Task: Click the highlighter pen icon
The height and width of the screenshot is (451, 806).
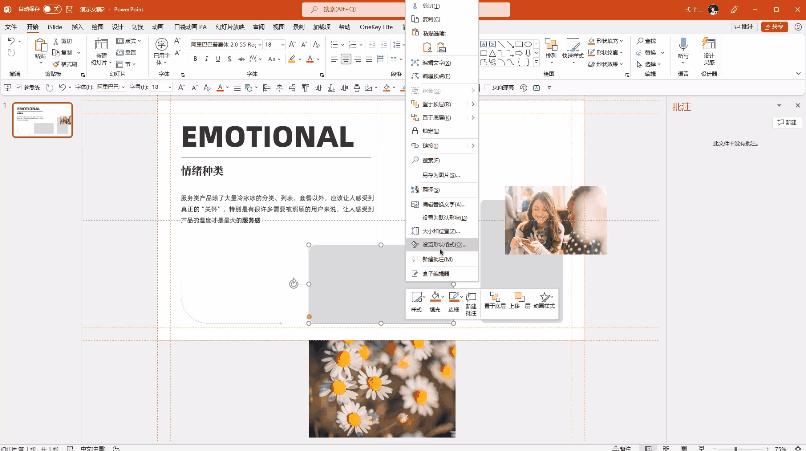Action: click(292, 59)
